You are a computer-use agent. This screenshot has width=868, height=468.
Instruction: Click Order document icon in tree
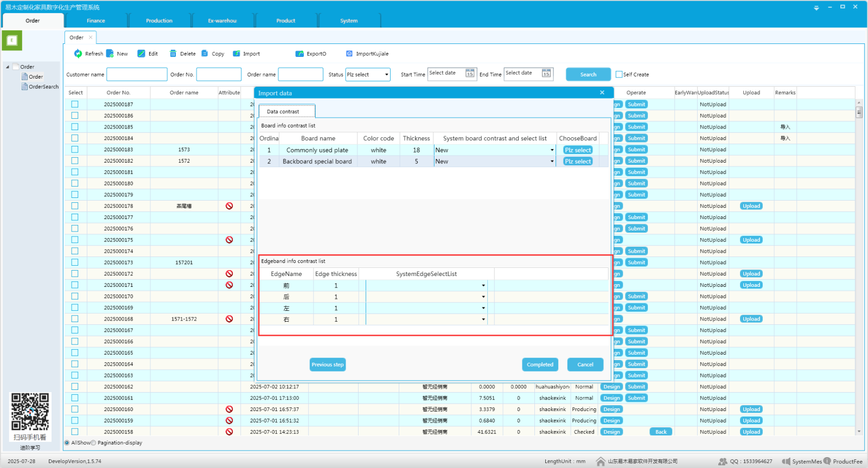[24, 76]
